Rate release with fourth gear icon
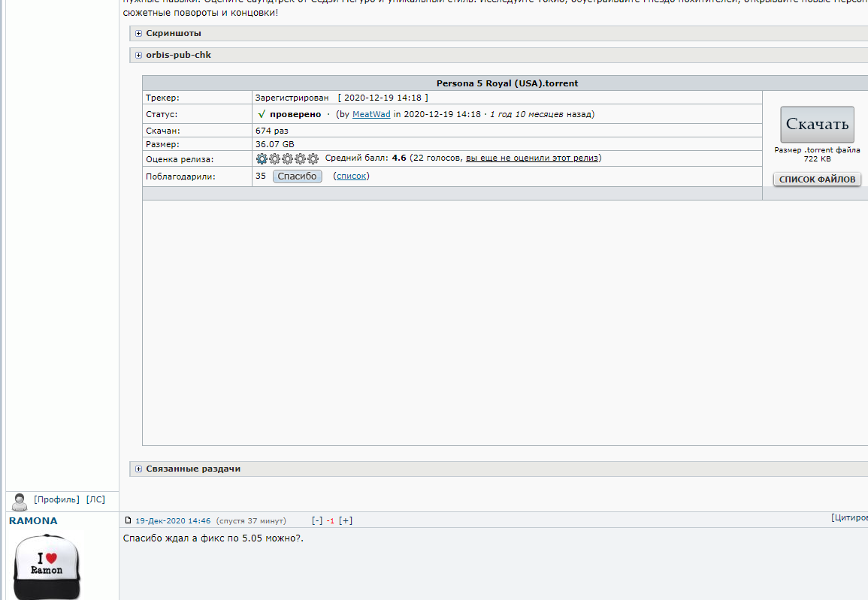The image size is (868, 600). (x=300, y=158)
